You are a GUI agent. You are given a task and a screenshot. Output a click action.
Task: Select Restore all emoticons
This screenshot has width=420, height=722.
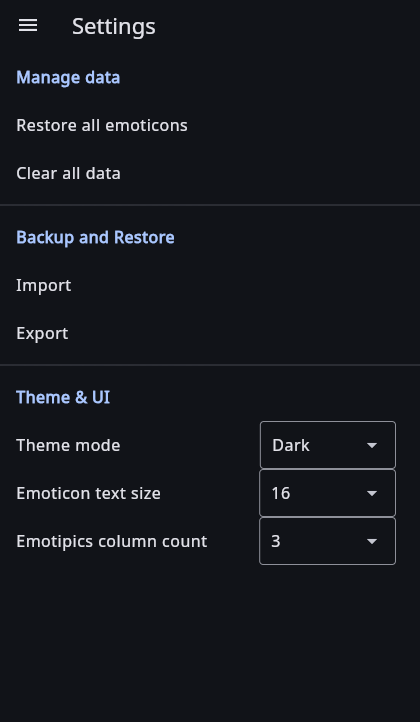click(x=210, y=125)
